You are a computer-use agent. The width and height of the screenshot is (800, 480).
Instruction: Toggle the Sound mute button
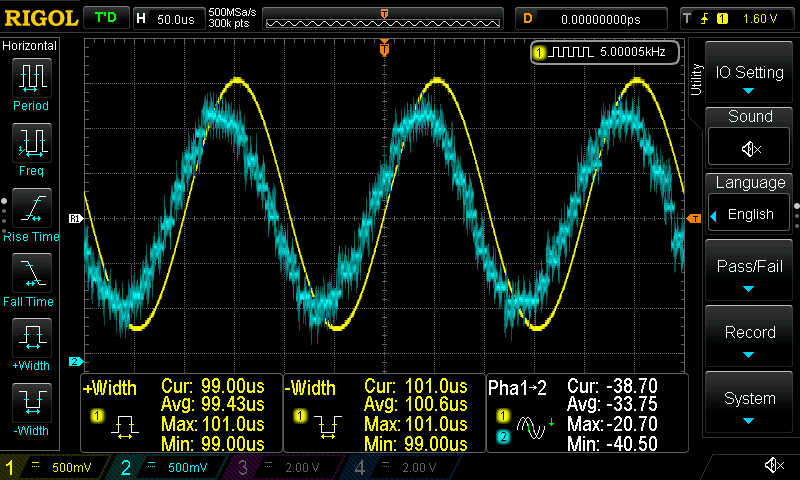point(750,148)
